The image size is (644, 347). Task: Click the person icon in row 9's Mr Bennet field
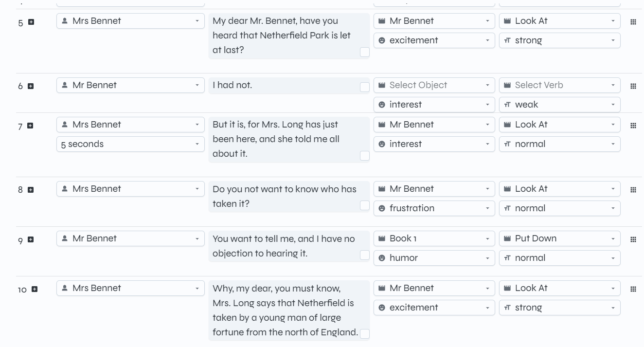[x=65, y=238]
